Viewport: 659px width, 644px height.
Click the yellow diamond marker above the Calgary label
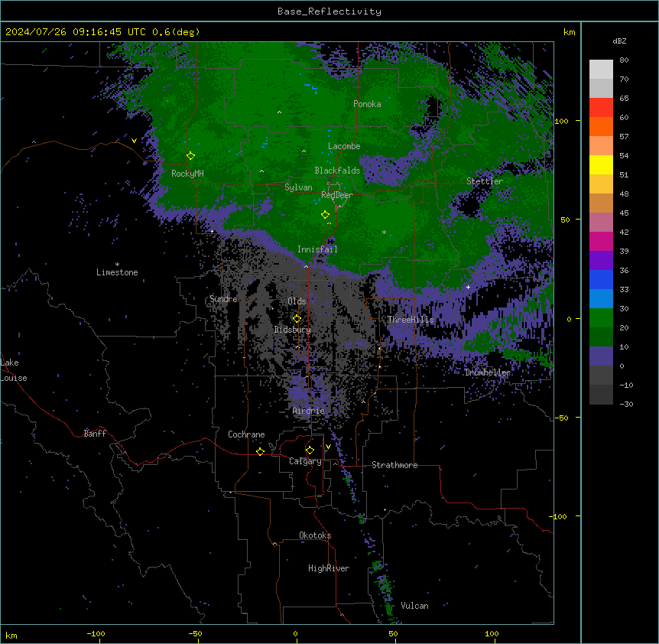[x=310, y=450]
